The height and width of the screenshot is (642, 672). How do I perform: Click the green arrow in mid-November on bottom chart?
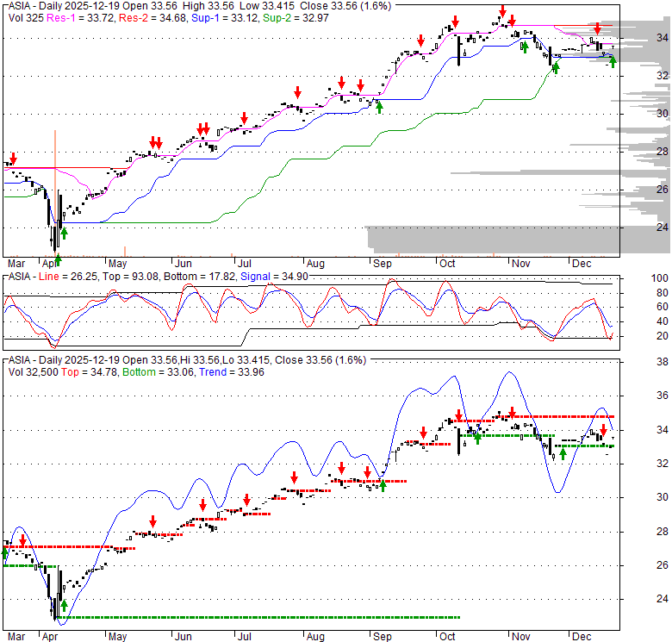[562, 453]
